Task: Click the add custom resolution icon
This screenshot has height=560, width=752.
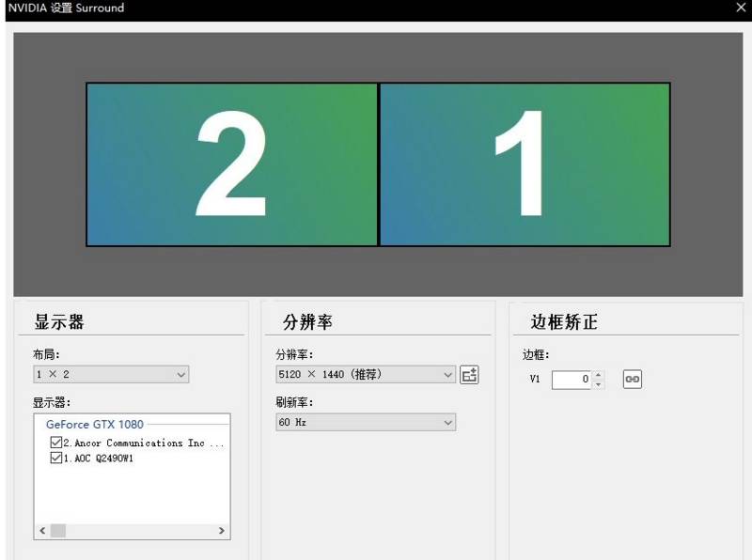Action: click(x=470, y=375)
